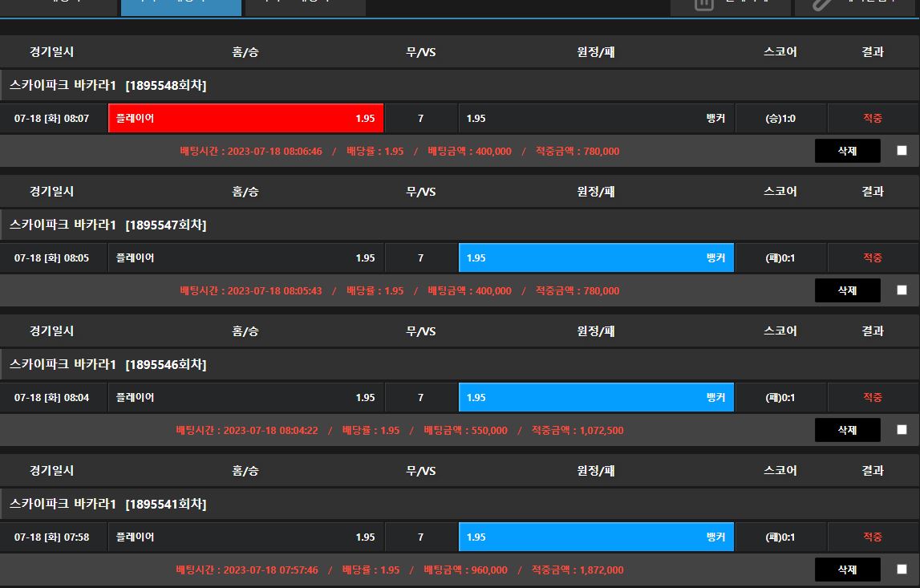Click the pencil icon at top right

coord(824,4)
